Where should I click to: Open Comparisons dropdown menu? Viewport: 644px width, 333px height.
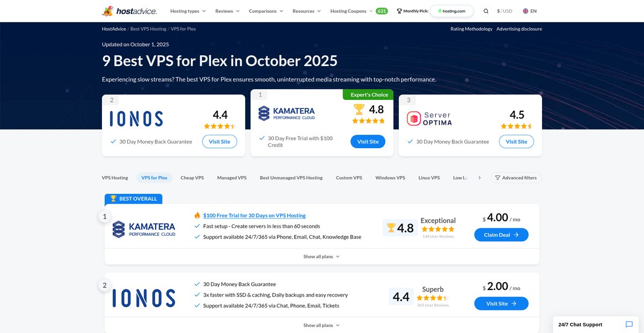point(266,11)
